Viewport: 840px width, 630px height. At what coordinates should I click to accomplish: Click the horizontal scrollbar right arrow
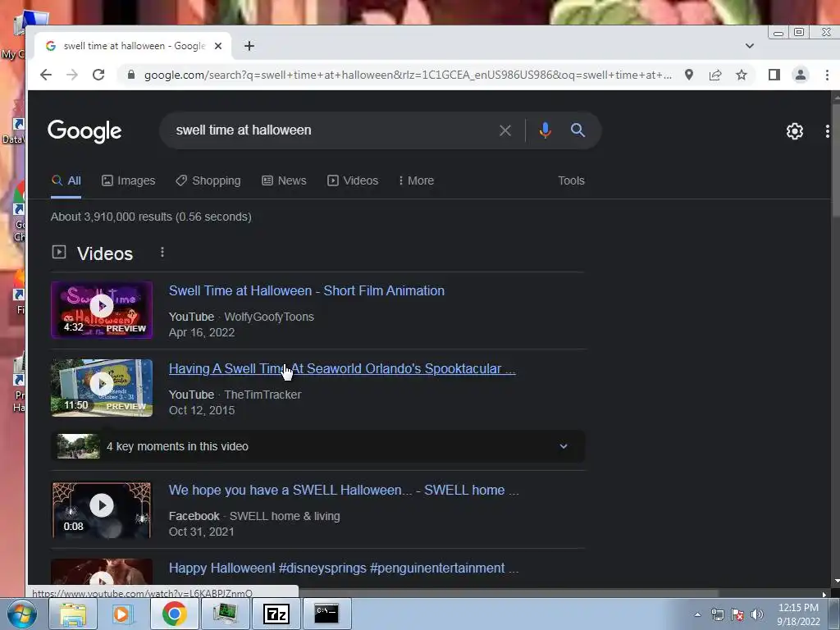pos(825,594)
